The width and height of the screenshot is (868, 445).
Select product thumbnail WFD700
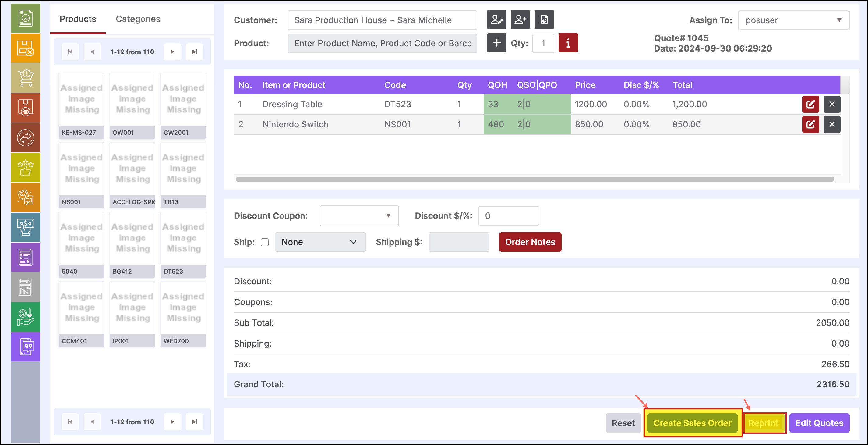(x=183, y=314)
